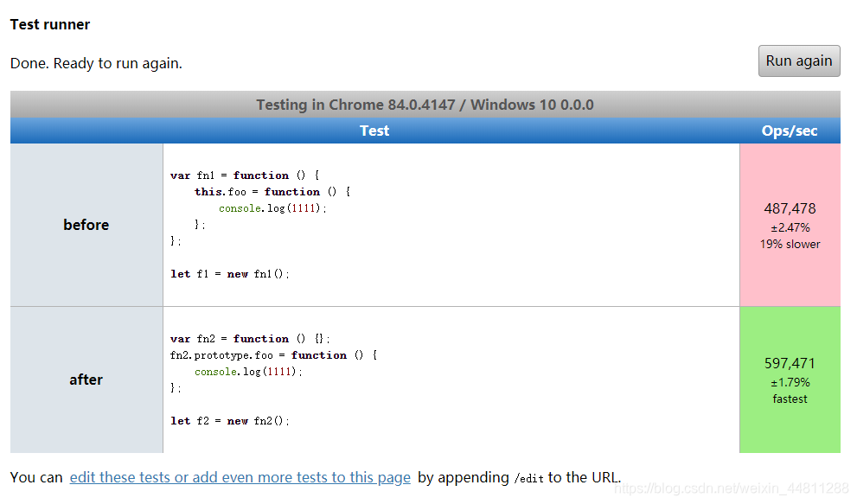Select the 'after' test name cell

pyautogui.click(x=86, y=380)
